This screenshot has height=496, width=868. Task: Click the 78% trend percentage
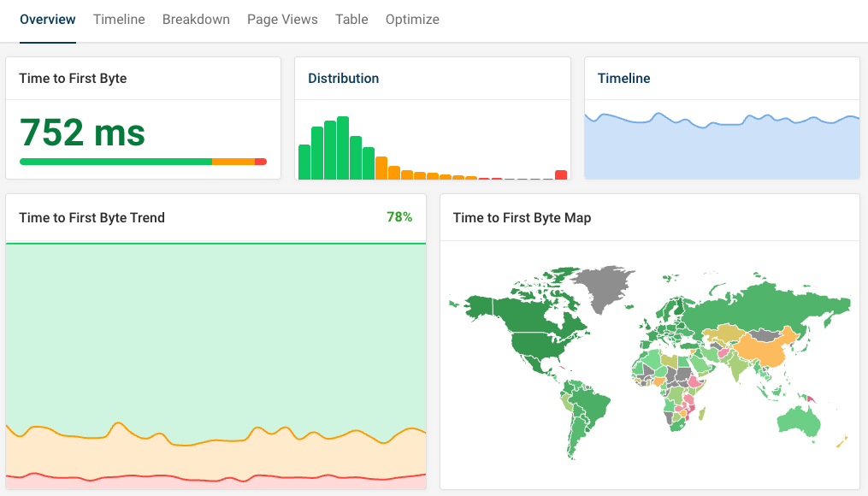pos(399,217)
